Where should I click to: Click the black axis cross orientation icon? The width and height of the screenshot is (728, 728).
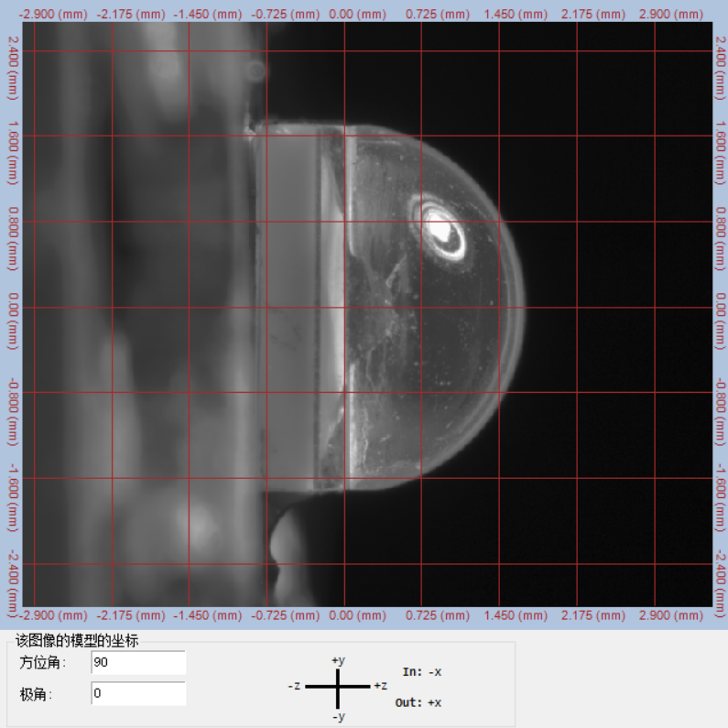click(338, 686)
